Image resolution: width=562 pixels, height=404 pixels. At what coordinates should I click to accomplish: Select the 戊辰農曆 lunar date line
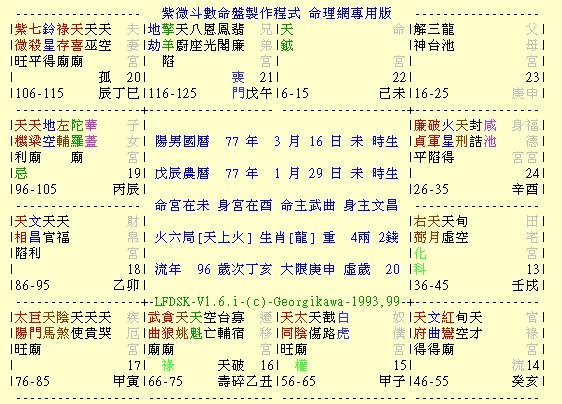(x=276, y=174)
